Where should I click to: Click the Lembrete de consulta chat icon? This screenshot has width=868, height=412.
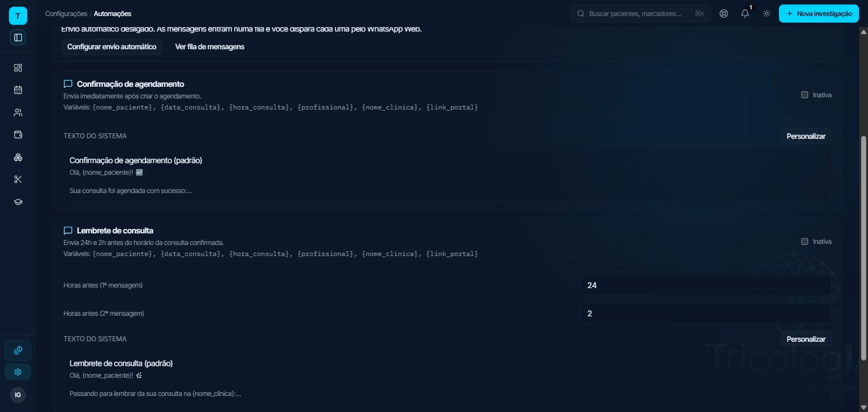pos(68,231)
